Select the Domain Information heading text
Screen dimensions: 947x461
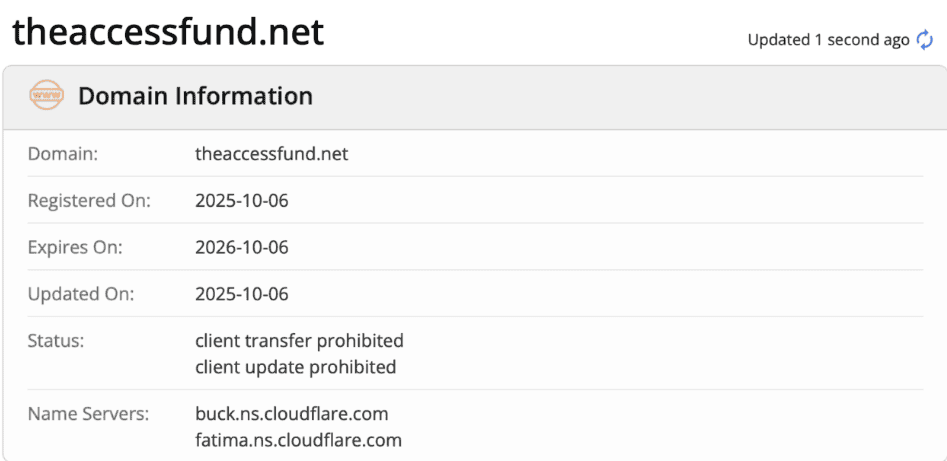click(195, 97)
